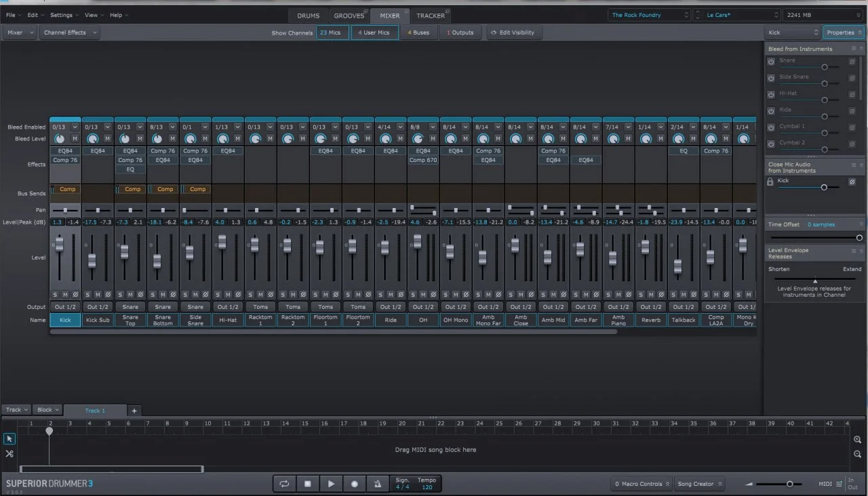Solo the Reverb channel

tap(641, 294)
